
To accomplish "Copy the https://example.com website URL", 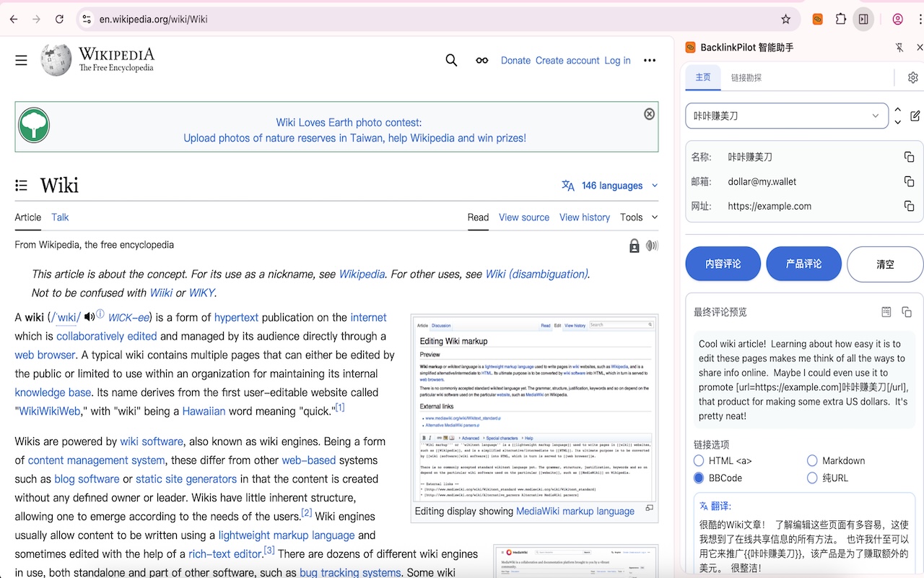I will pos(909,206).
